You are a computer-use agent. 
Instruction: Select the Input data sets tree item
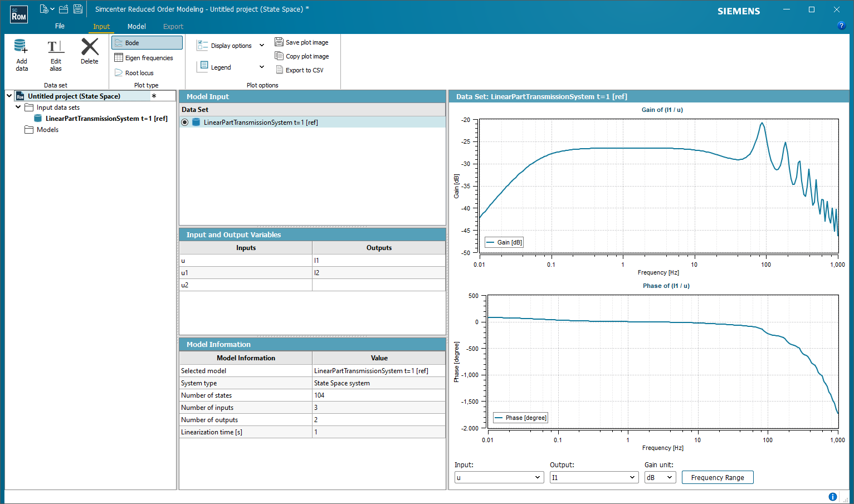pyautogui.click(x=58, y=107)
